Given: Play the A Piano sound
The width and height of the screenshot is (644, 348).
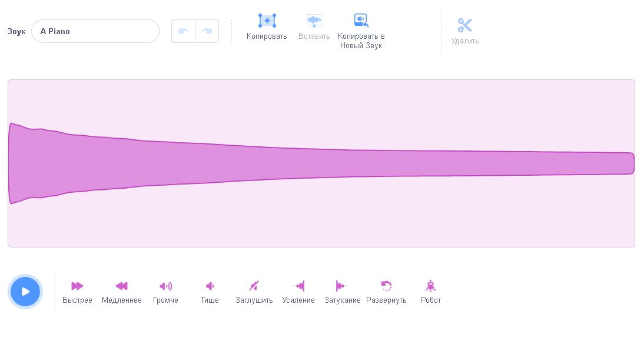Looking at the screenshot, I should (25, 292).
